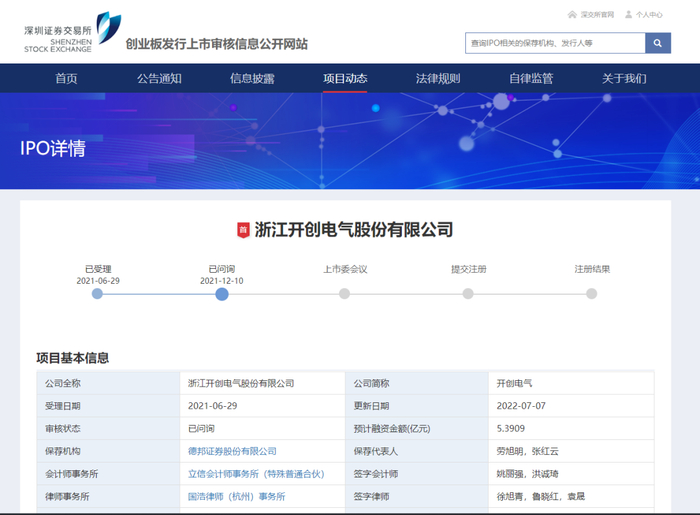Click the 预计融资金额(亿元) label cell
Viewport: 700px width, 515px height.
click(x=417, y=429)
